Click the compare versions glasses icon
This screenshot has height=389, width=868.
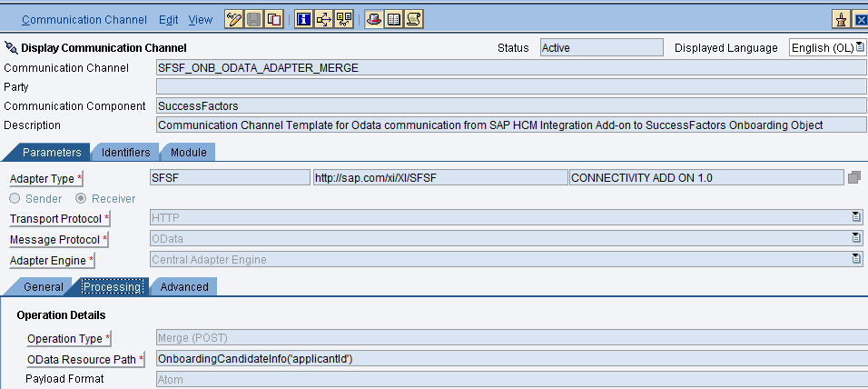click(x=344, y=20)
